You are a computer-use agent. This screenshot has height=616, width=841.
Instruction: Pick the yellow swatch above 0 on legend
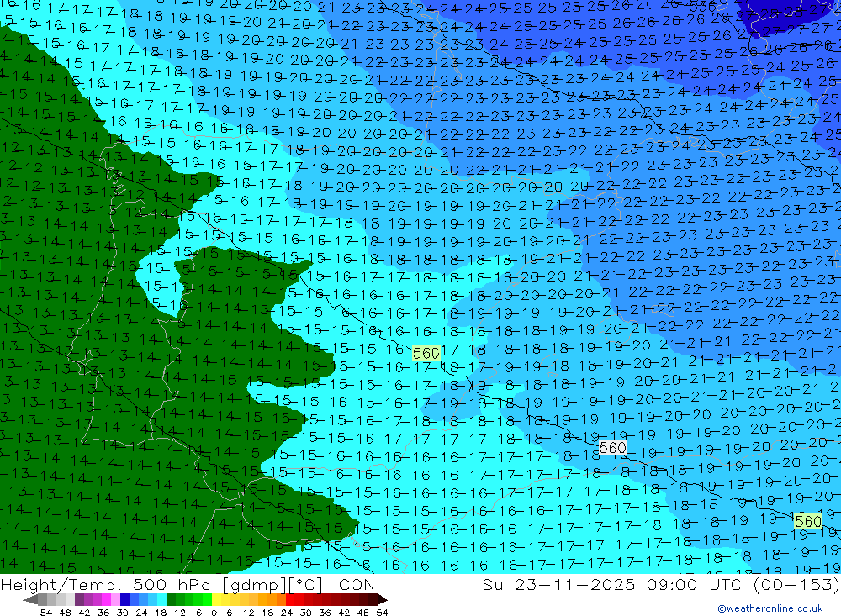coord(216,599)
